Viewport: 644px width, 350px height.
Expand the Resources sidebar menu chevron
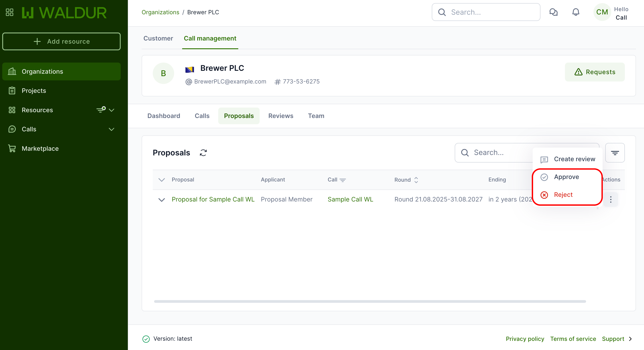112,110
